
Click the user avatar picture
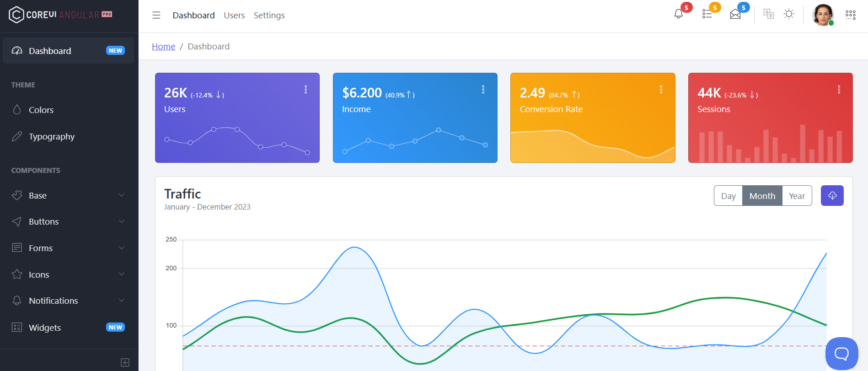point(823,15)
